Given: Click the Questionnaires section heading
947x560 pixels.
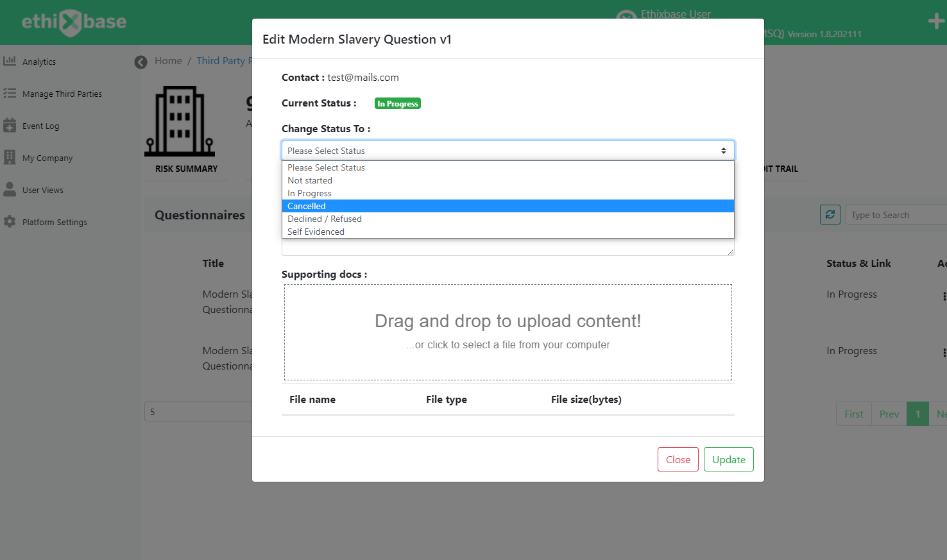Looking at the screenshot, I should point(200,215).
